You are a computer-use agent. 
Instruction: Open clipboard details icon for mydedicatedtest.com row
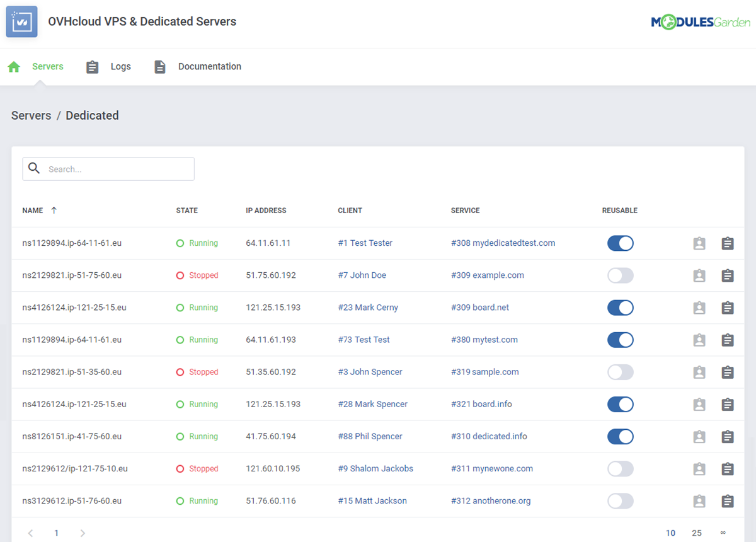point(728,243)
